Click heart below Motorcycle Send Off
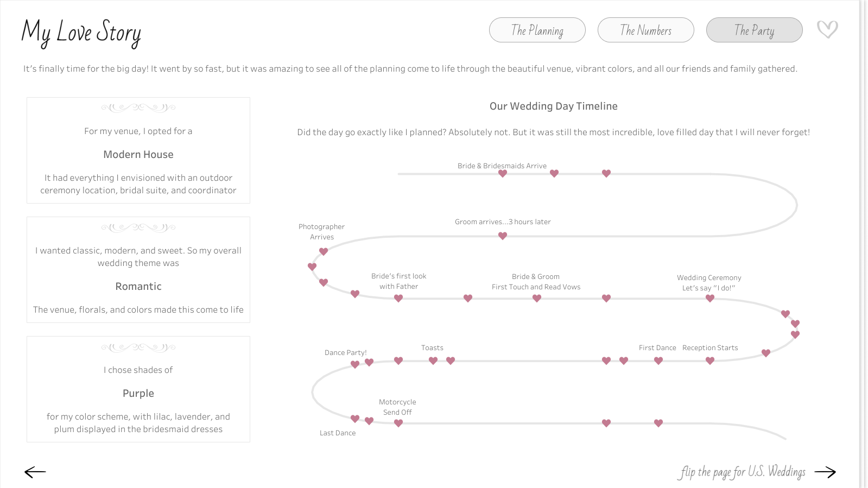 click(398, 423)
